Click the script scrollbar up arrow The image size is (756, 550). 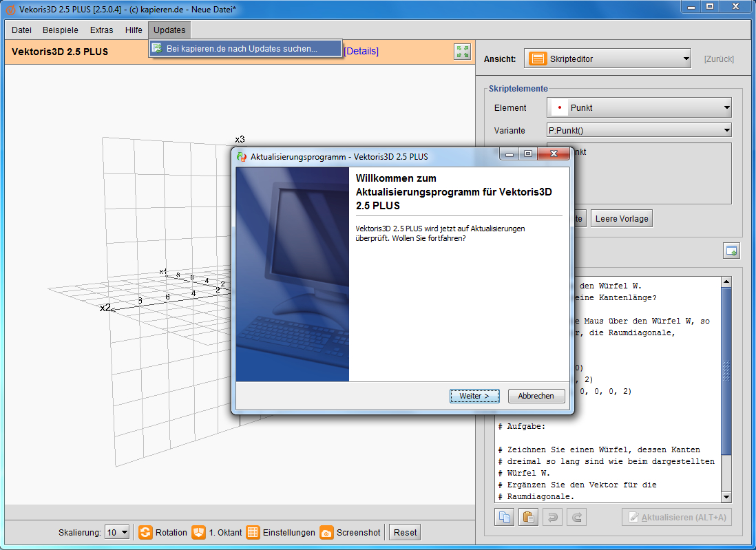pyautogui.click(x=726, y=282)
